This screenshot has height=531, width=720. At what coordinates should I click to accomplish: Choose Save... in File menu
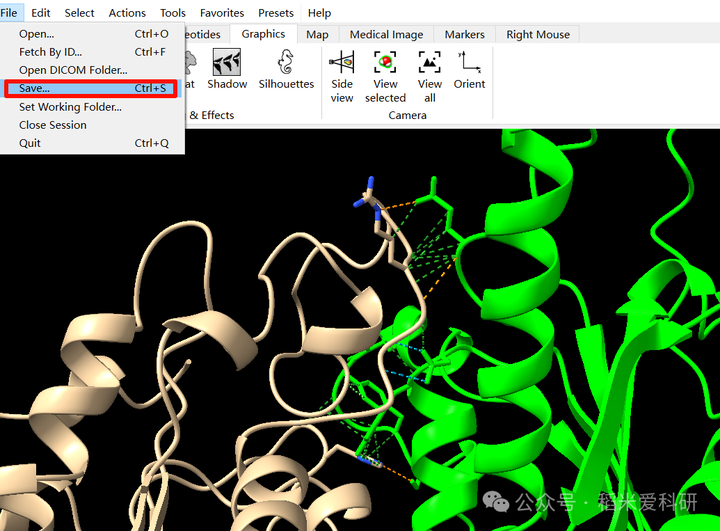(x=91, y=88)
